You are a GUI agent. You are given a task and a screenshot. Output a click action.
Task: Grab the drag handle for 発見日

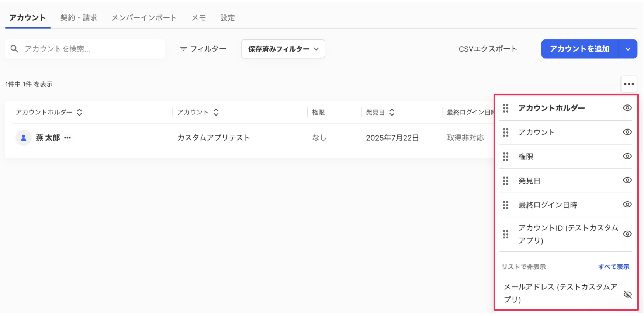point(506,181)
